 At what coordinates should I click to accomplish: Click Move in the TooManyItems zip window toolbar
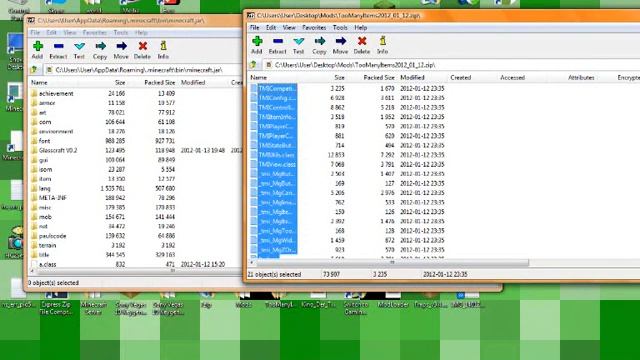[340, 45]
